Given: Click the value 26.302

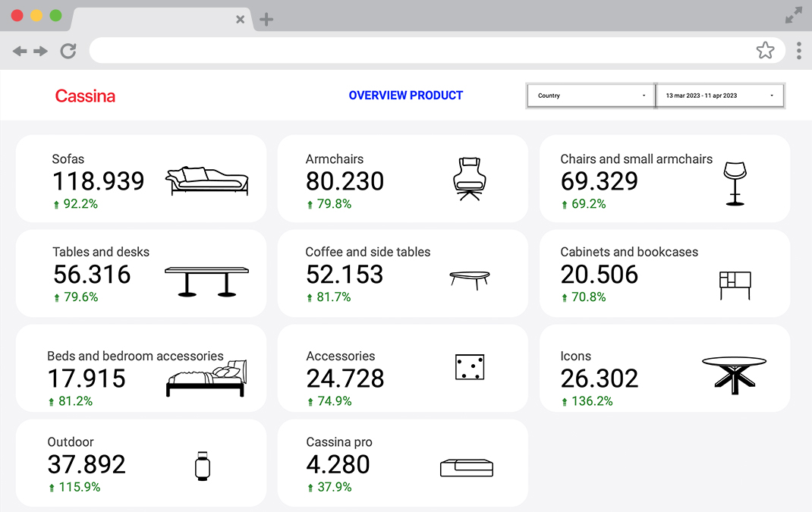Looking at the screenshot, I should [x=600, y=379].
